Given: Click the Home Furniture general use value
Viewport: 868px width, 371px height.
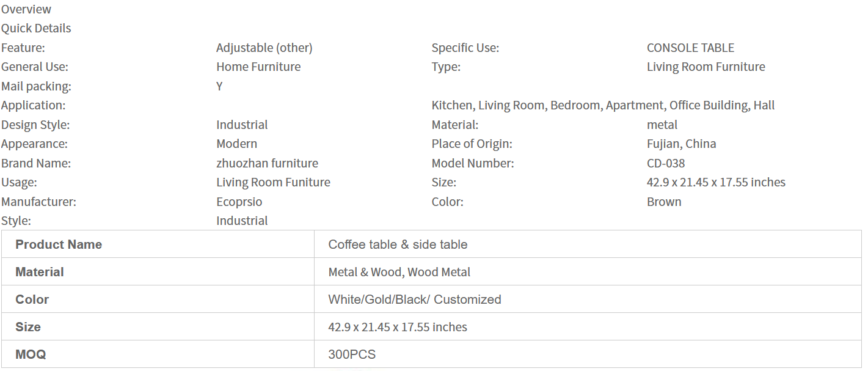Looking at the screenshot, I should click(x=258, y=67).
